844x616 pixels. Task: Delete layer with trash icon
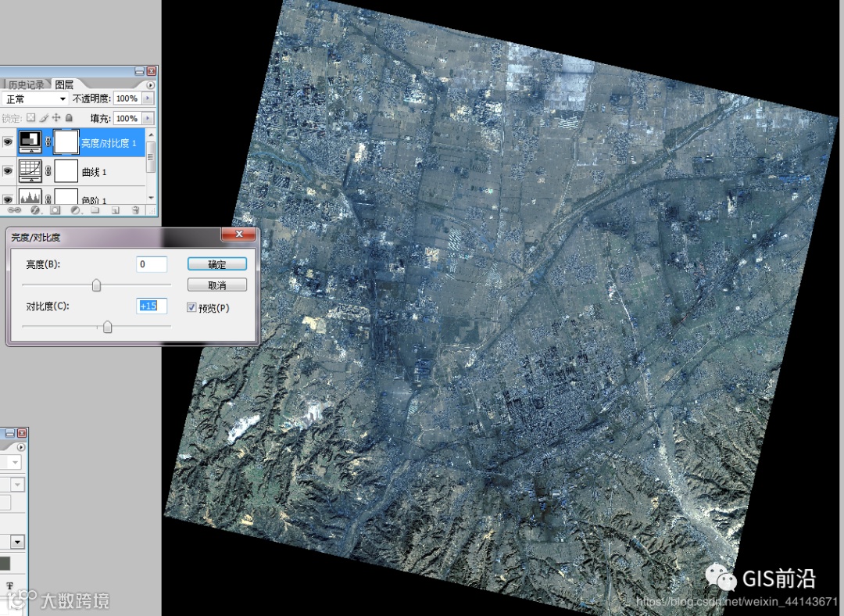(135, 210)
